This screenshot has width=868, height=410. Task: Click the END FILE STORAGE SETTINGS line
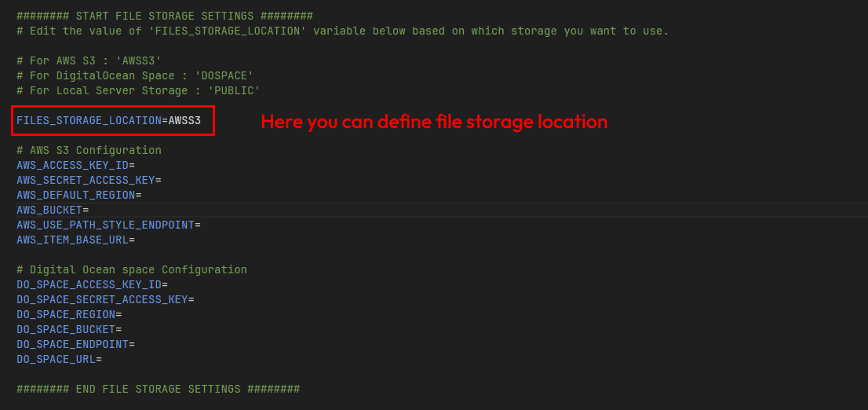(158, 389)
